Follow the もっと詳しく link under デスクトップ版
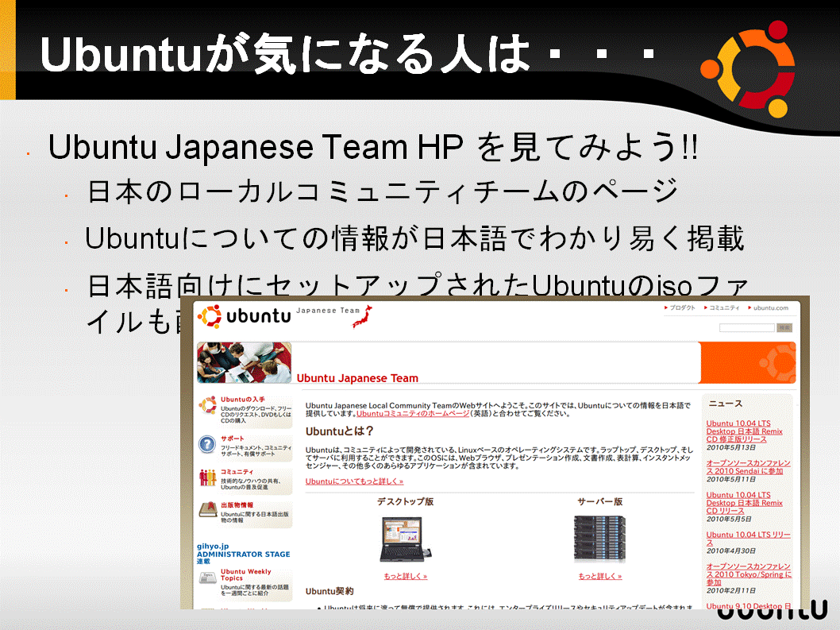This screenshot has height=630, width=840. 406,577
